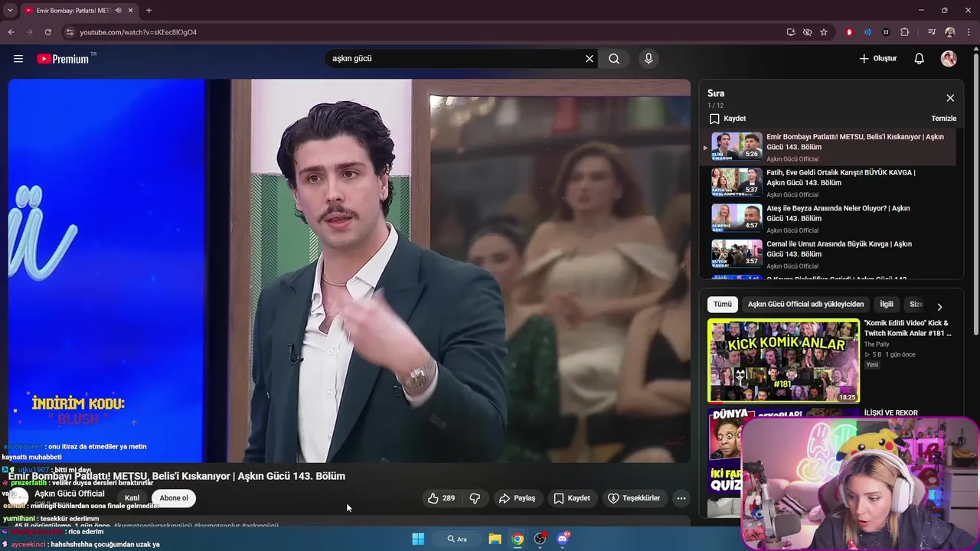The height and width of the screenshot is (551, 980).
Task: Start voice search with microphone
Action: (648, 59)
